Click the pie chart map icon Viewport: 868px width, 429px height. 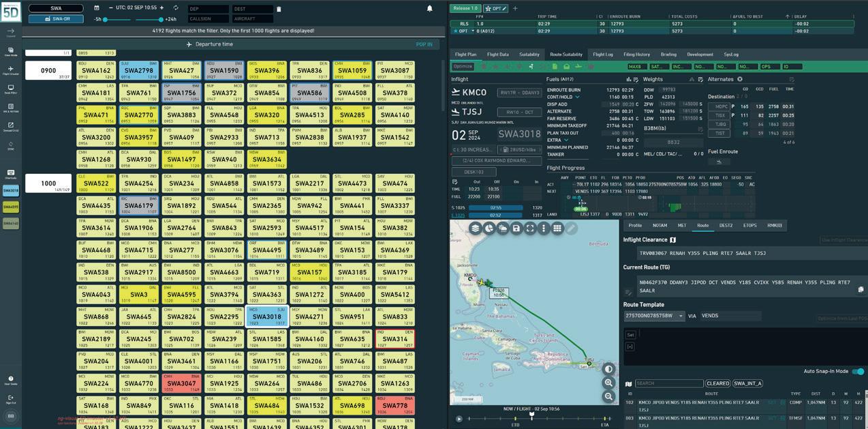click(489, 228)
